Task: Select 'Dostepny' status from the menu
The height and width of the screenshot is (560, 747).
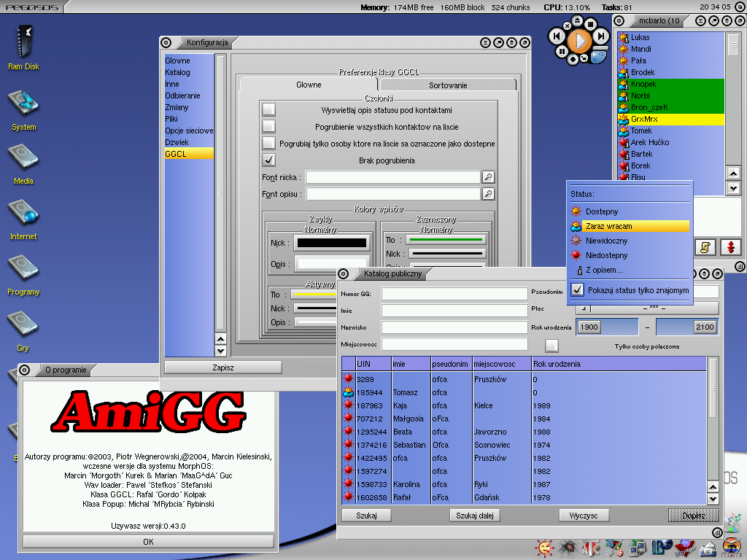Action: 630,211
